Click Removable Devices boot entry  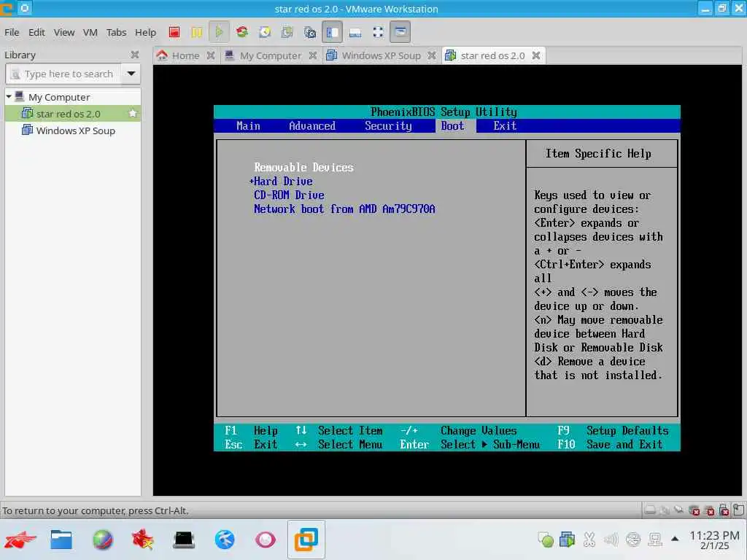click(x=303, y=168)
